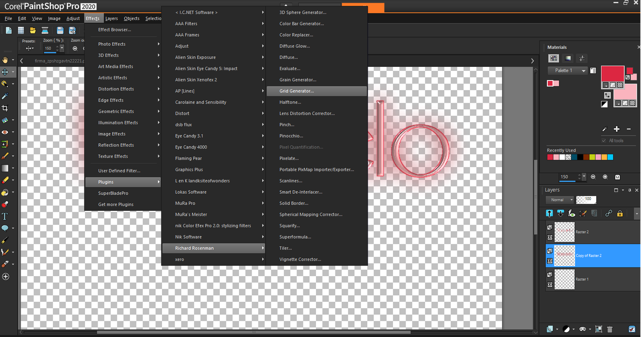Expand the Distortion Effects submenu

click(x=123, y=89)
